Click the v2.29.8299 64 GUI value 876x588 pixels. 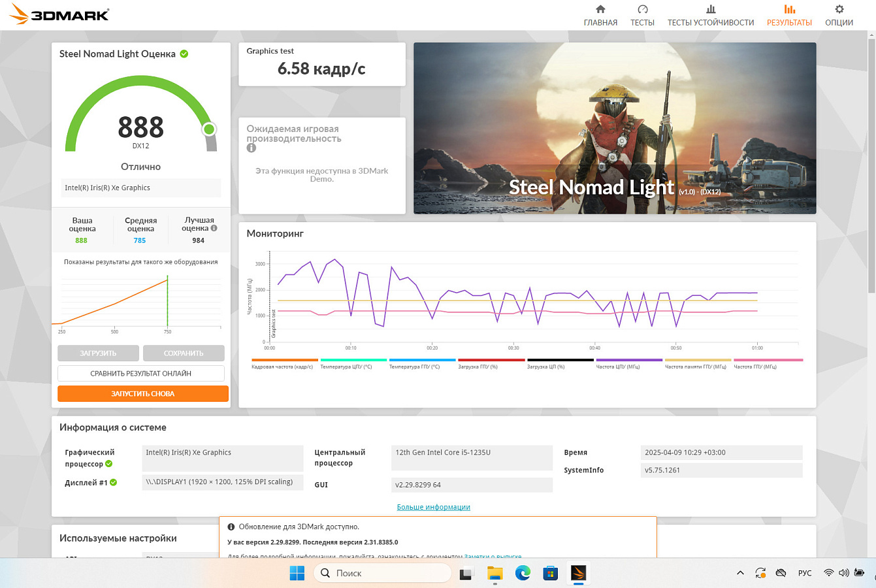click(472, 485)
